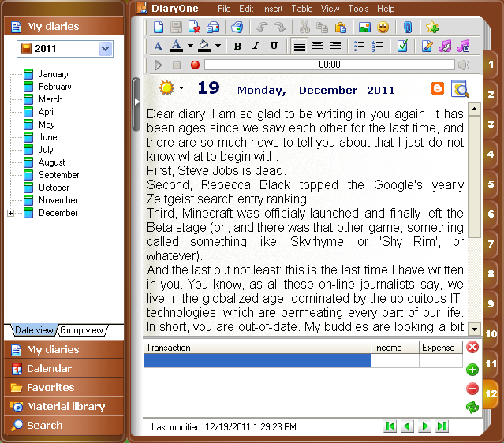Insert bulleted list

click(x=359, y=47)
